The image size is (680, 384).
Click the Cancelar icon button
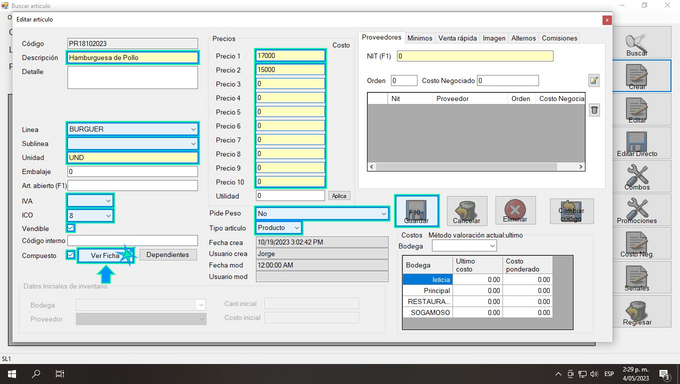click(467, 211)
